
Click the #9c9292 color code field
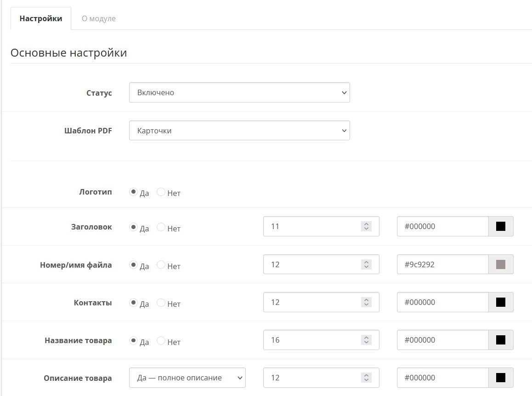(x=442, y=264)
